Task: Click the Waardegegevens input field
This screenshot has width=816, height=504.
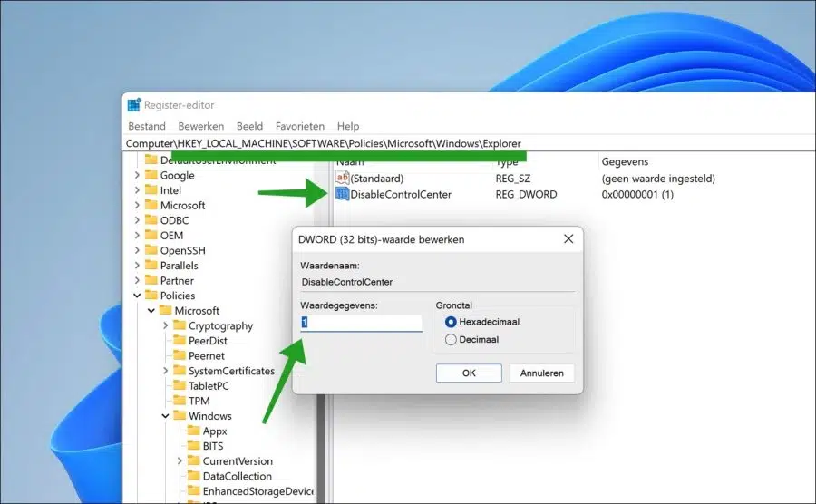Action: [x=361, y=323]
